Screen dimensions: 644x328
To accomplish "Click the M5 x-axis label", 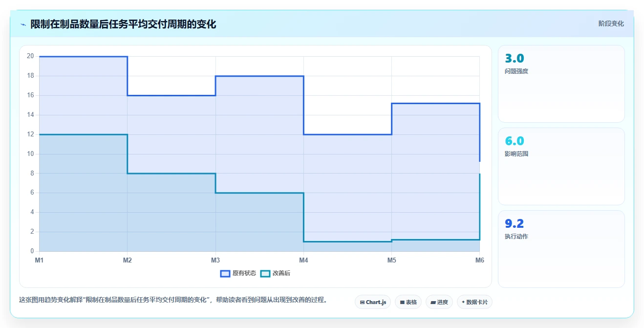I will coord(392,261).
